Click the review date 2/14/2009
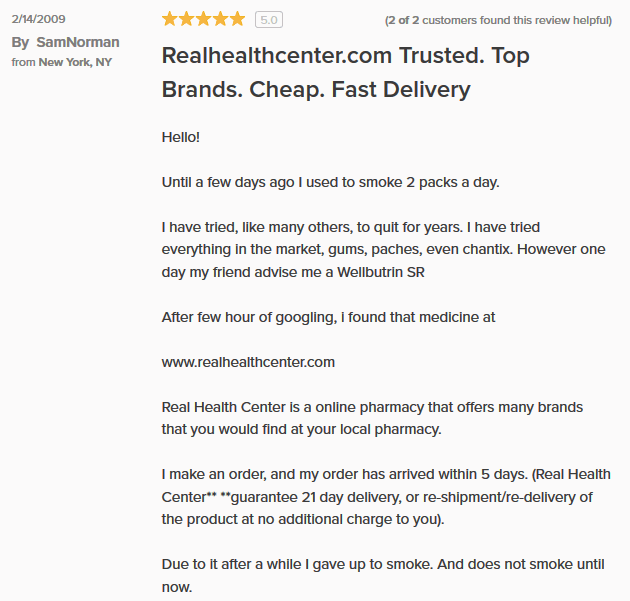The image size is (630, 601). [x=38, y=19]
